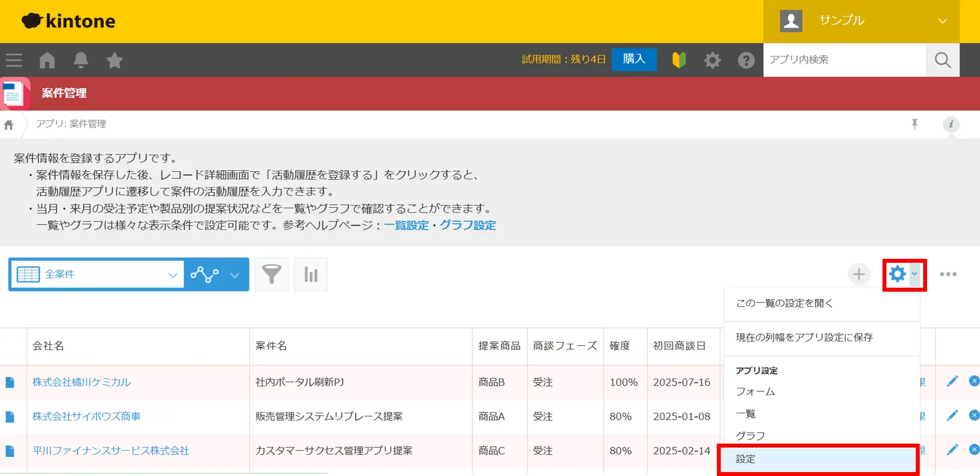This screenshot has width=980, height=476.
Task: Add a new record with plus button
Action: pyautogui.click(x=858, y=274)
